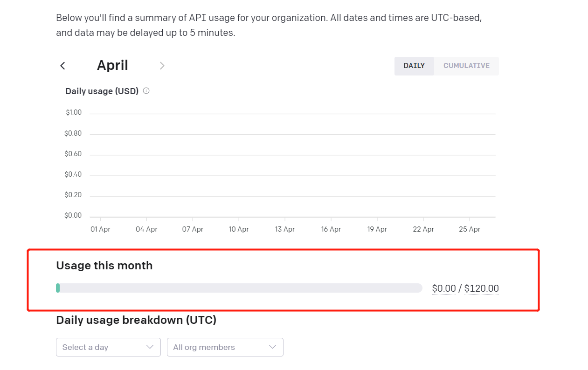This screenshot has width=588, height=370.
Task: Click info icon beside Daily usage (USD)
Action: pos(146,91)
